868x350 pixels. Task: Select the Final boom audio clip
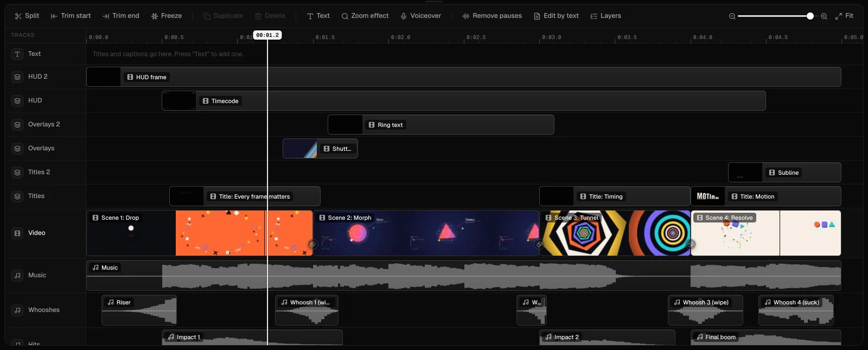[x=765, y=337]
